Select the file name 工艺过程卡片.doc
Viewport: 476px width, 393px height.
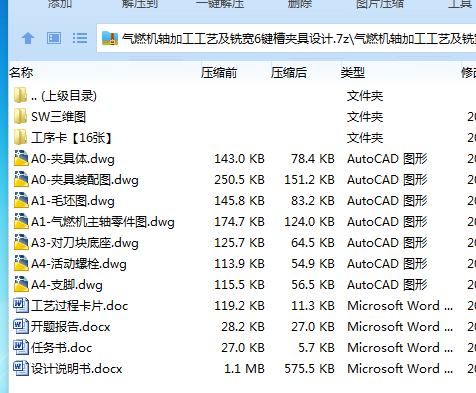tap(79, 306)
